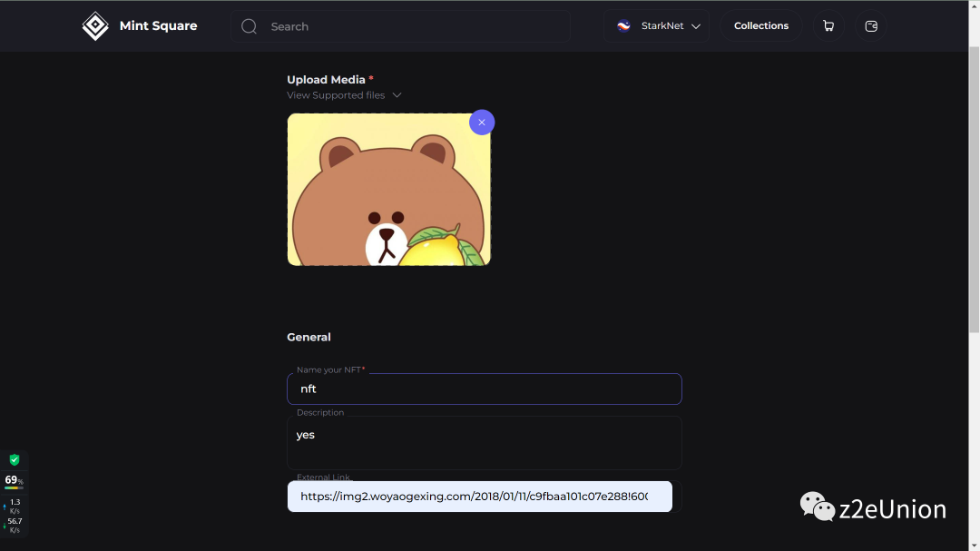Expand the chevron beside View Supported files
980x551 pixels.
(x=397, y=95)
